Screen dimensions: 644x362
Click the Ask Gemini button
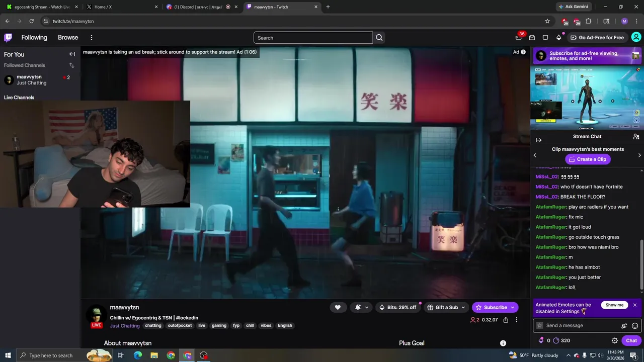point(573,7)
